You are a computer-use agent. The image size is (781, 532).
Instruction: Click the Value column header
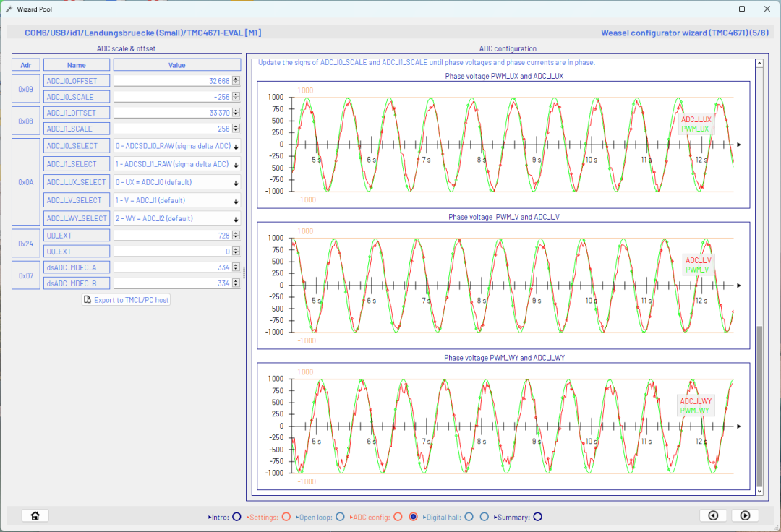pos(177,65)
